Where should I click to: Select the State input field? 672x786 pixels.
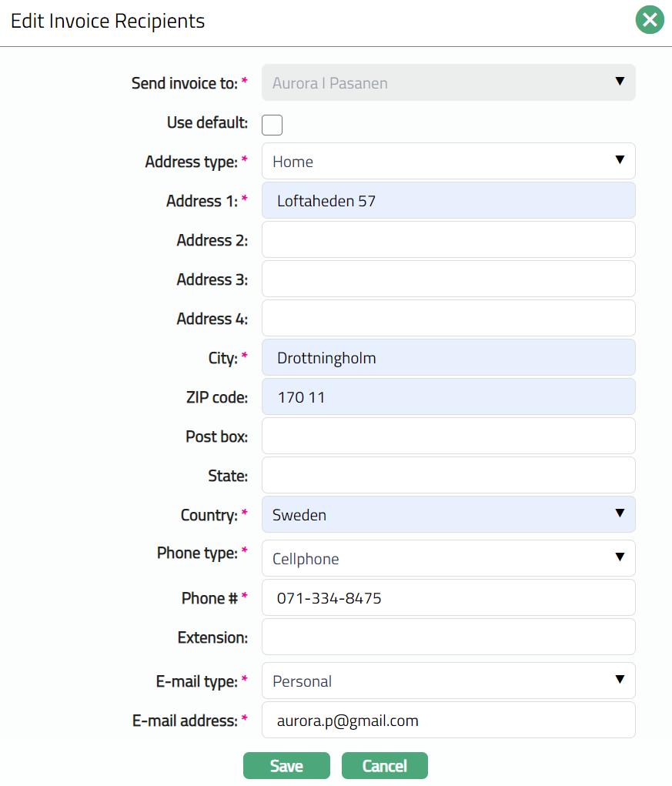(x=448, y=476)
